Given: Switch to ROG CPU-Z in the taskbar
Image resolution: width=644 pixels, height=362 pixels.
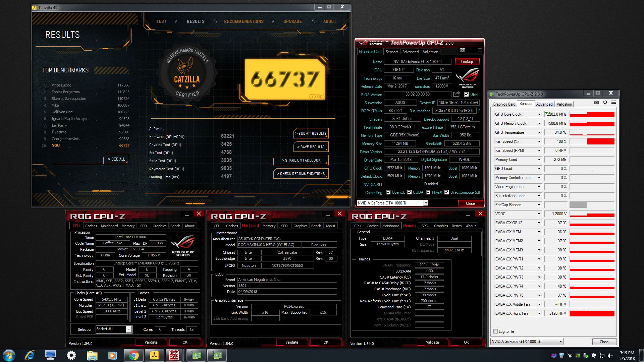Looking at the screenshot, I should click(174, 355).
